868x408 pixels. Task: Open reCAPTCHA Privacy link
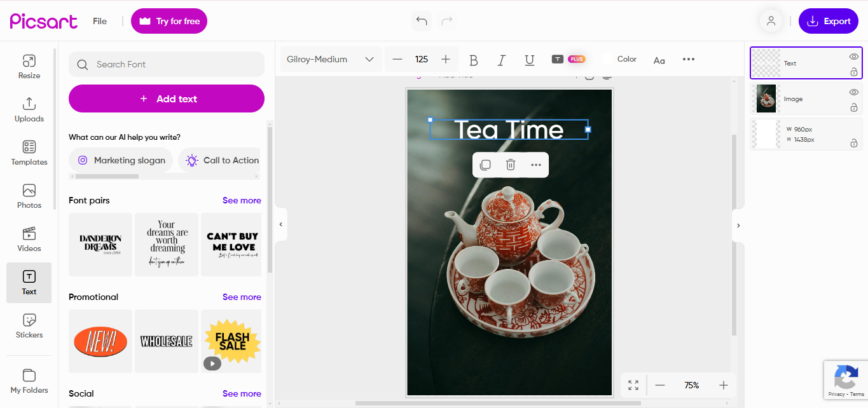click(x=836, y=395)
